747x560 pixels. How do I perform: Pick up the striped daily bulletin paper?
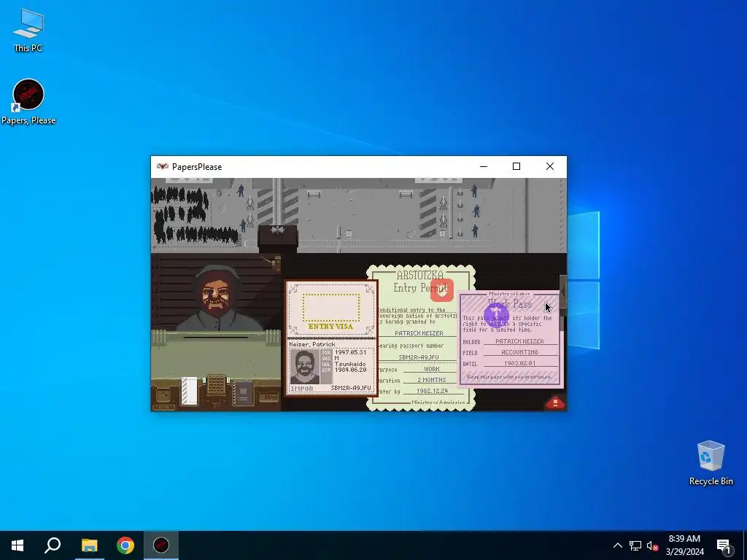tap(189, 391)
